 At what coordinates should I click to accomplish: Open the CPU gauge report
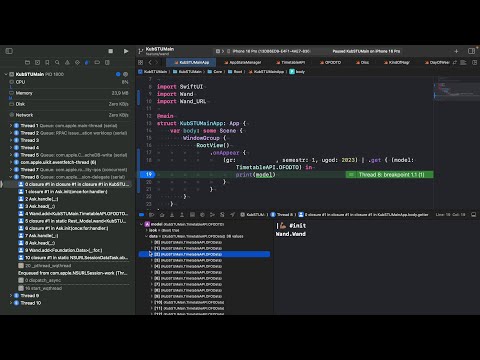point(68,82)
